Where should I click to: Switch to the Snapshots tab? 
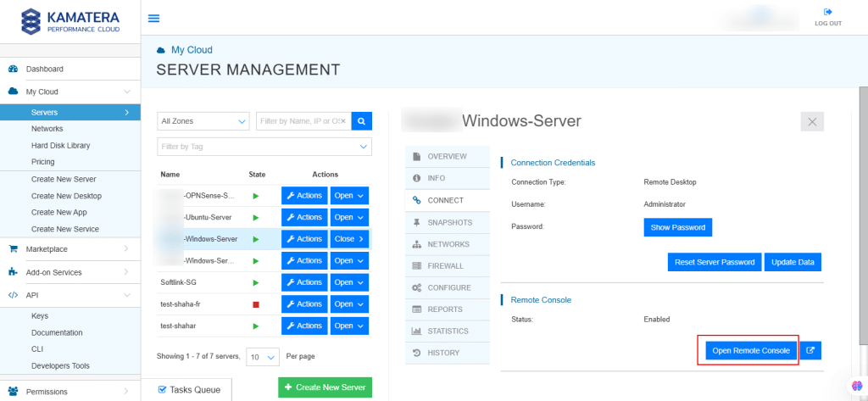pos(448,222)
